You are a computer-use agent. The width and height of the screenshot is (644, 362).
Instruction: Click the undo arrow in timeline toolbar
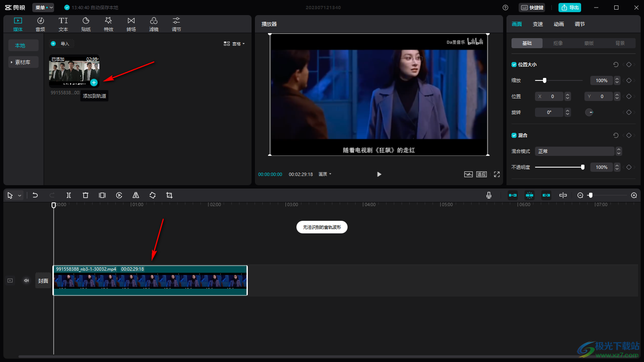[x=35, y=195]
